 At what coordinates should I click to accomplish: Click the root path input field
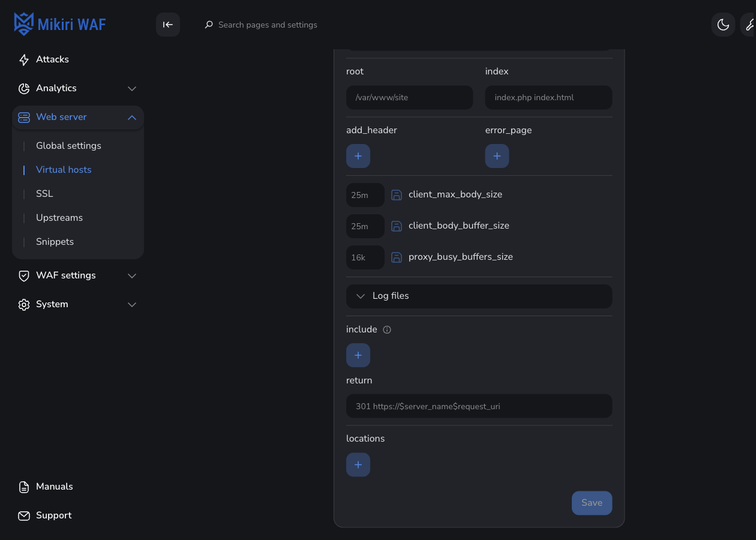point(410,97)
